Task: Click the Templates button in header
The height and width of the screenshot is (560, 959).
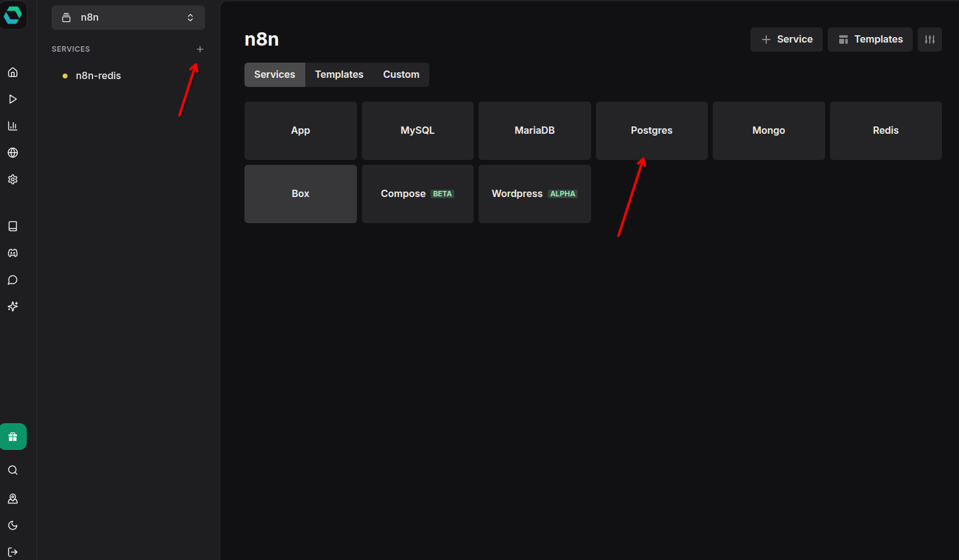Action: (870, 40)
